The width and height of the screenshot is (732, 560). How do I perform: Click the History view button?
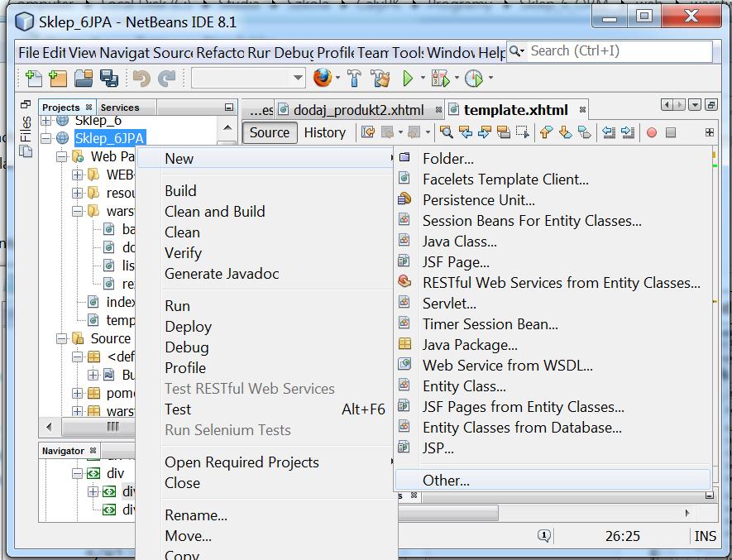[x=325, y=132]
